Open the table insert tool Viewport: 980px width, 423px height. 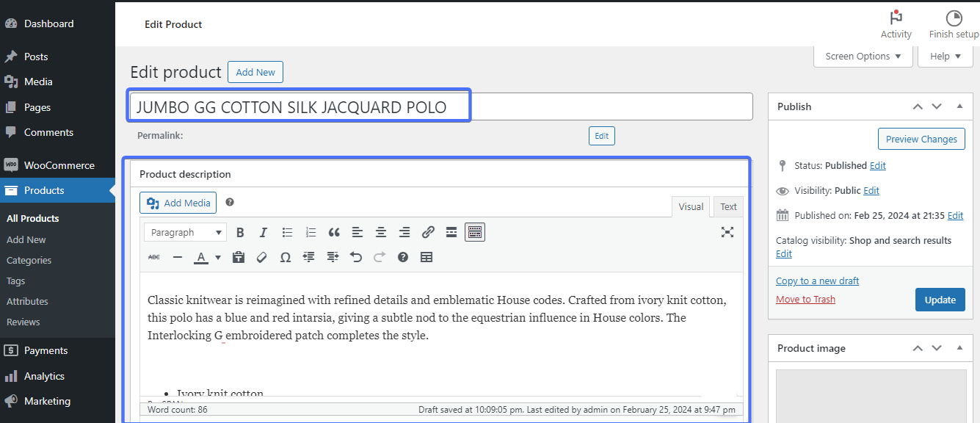pyautogui.click(x=427, y=257)
